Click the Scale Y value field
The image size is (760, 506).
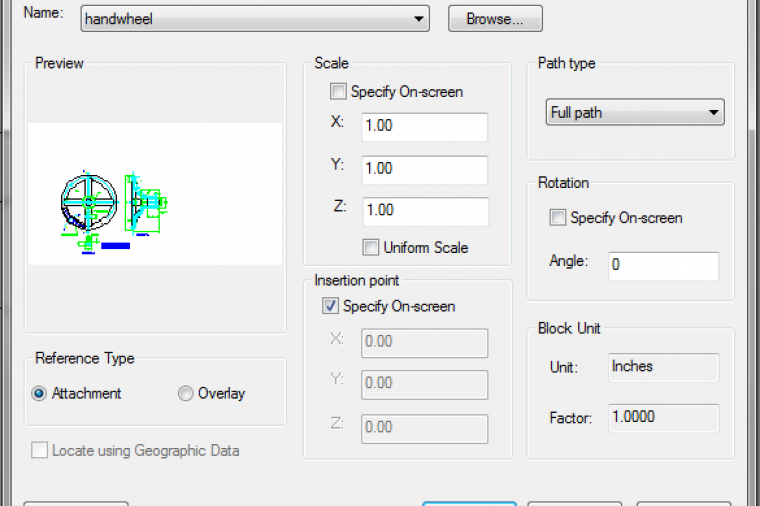(424, 169)
